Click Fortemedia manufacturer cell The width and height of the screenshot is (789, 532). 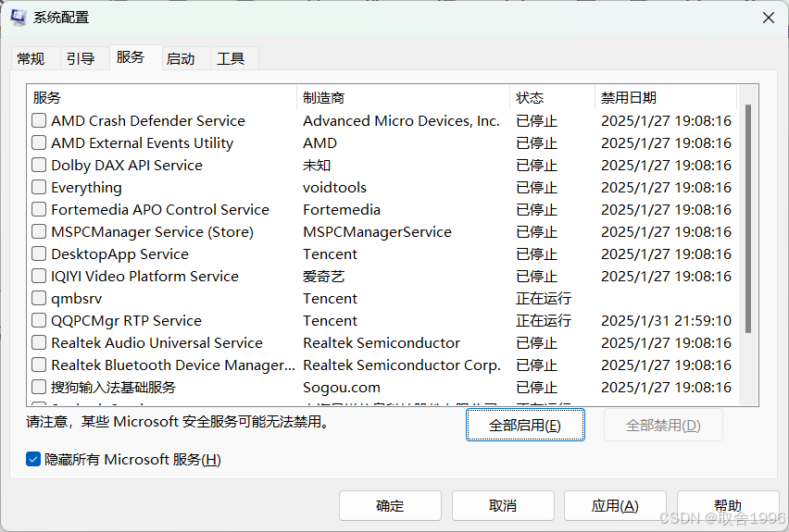342,209
